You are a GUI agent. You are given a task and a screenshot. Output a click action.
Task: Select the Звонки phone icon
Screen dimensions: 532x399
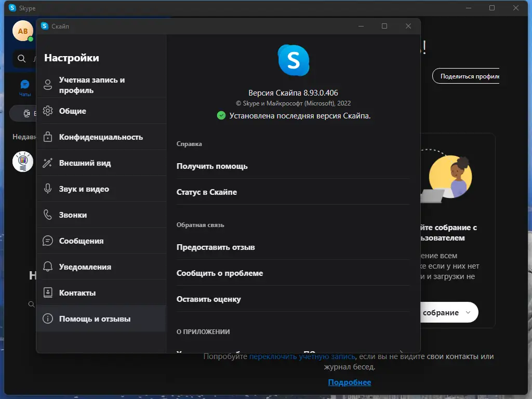(x=47, y=215)
